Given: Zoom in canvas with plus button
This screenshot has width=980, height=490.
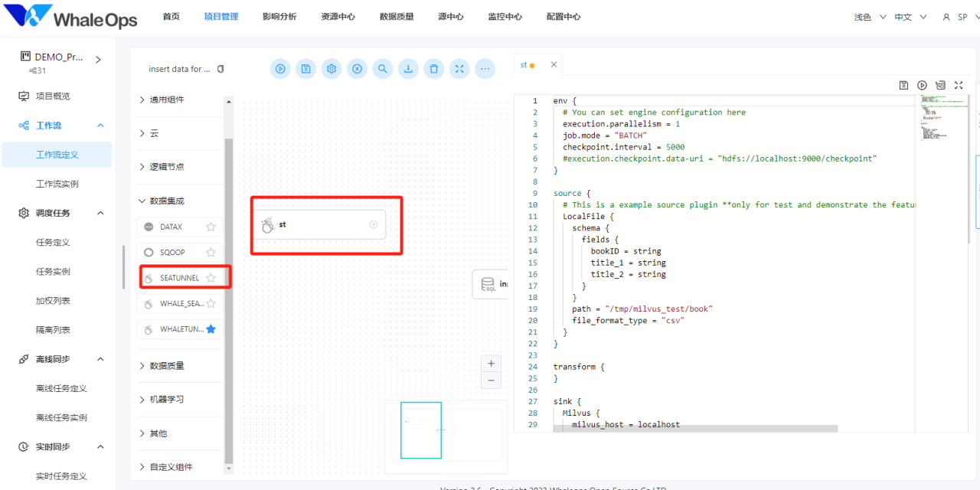Looking at the screenshot, I should 491,363.
